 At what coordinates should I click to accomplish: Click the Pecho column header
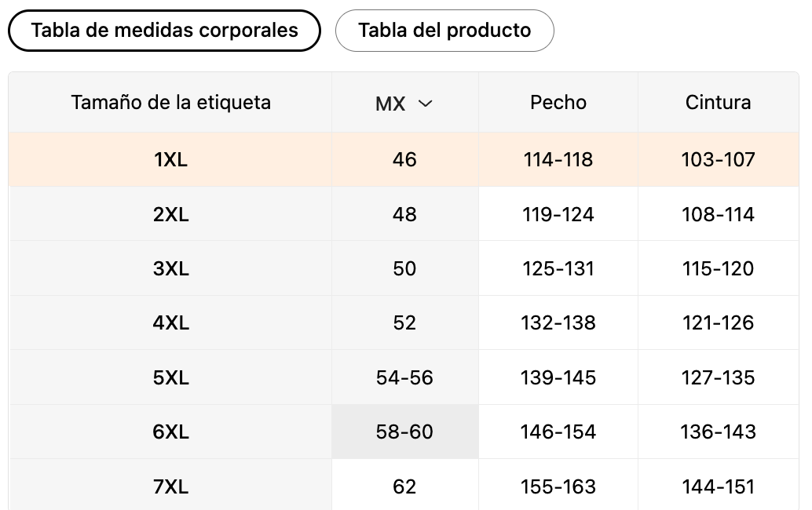tap(558, 102)
